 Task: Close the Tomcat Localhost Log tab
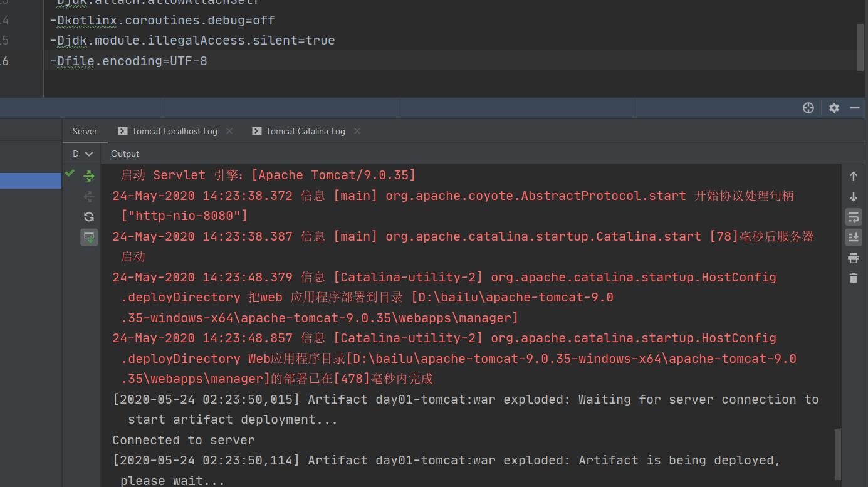[229, 131]
